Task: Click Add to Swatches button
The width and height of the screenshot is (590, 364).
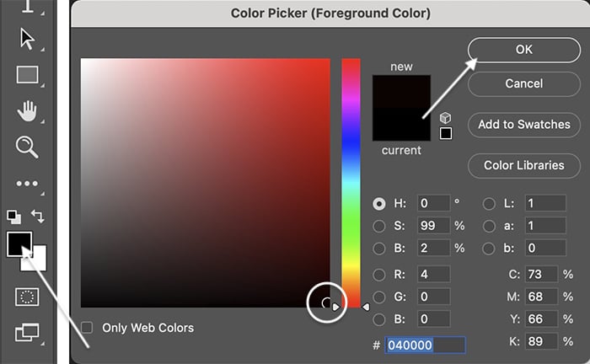Action: click(x=524, y=125)
